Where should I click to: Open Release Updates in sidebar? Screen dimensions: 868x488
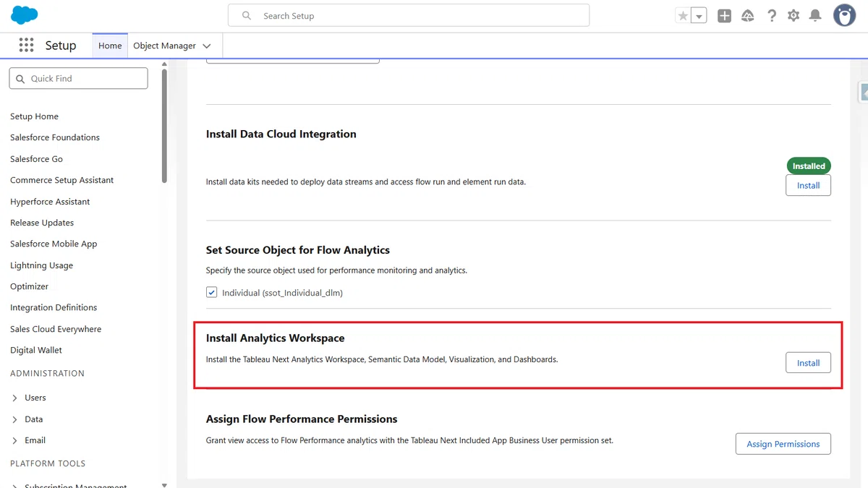(x=42, y=223)
